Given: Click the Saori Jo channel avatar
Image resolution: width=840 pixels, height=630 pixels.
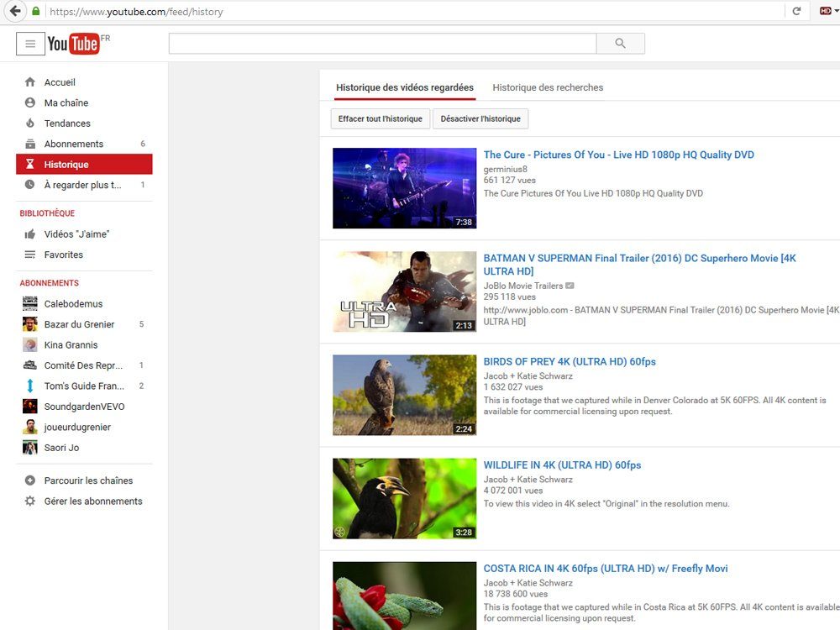Looking at the screenshot, I should [x=30, y=448].
